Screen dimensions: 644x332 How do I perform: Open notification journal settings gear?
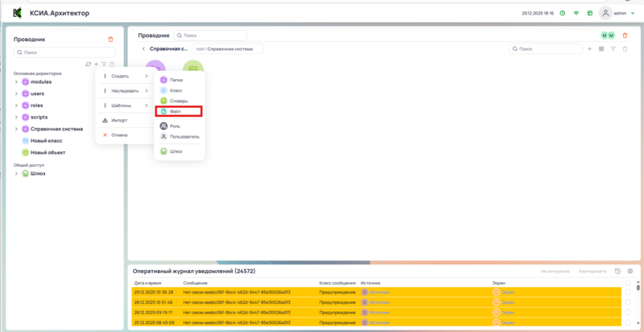point(630,272)
